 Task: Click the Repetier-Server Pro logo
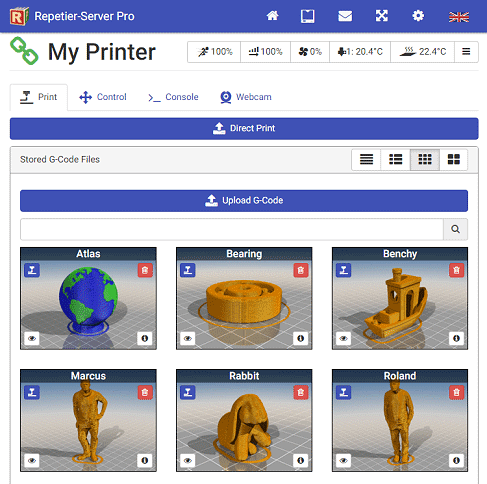tap(19, 16)
